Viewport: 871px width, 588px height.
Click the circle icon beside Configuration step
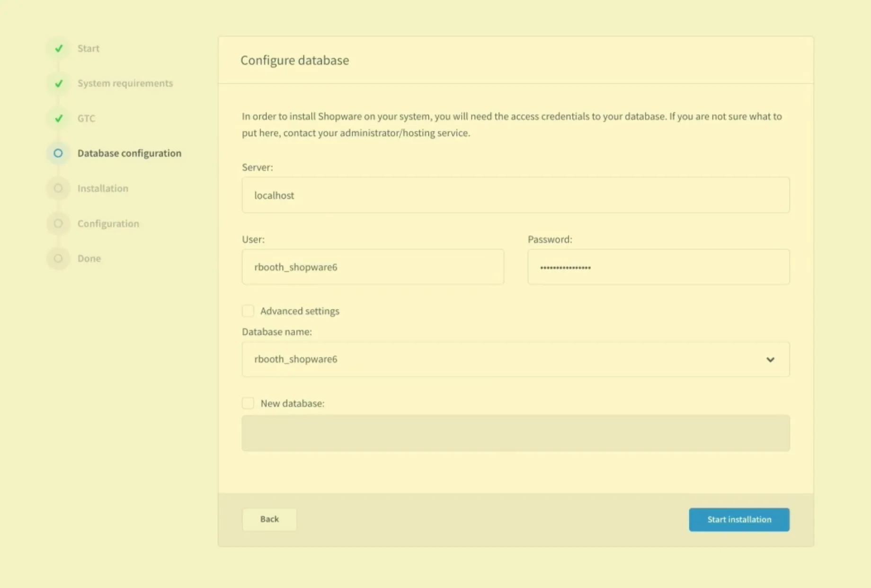point(58,223)
